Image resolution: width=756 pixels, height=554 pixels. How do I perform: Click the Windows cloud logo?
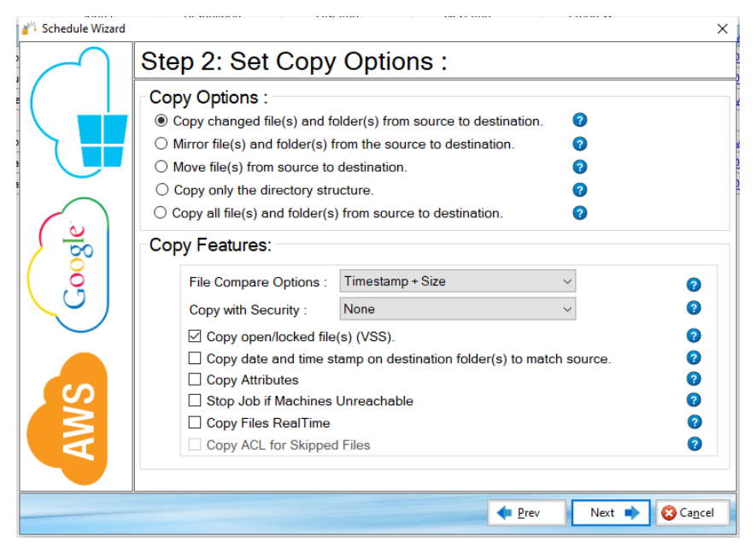[79, 114]
